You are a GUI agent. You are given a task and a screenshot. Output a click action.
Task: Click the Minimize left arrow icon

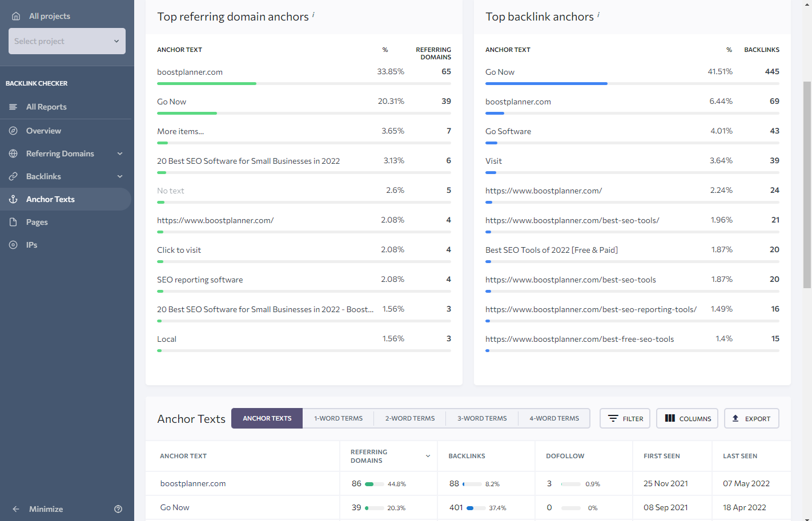pos(16,509)
